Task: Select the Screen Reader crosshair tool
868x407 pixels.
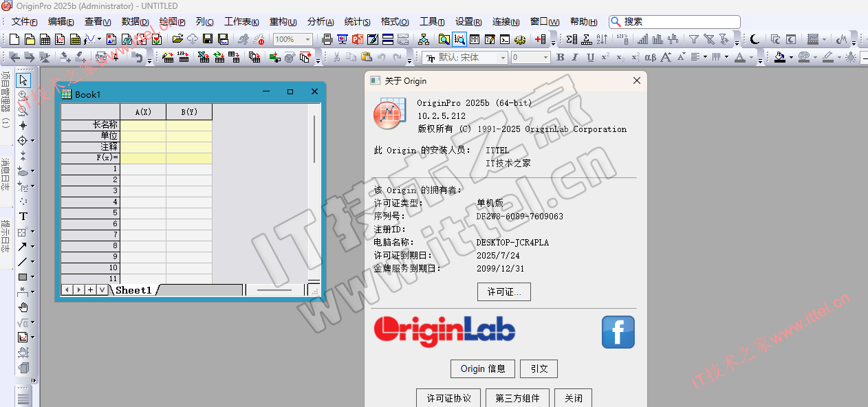Action: click(x=23, y=126)
